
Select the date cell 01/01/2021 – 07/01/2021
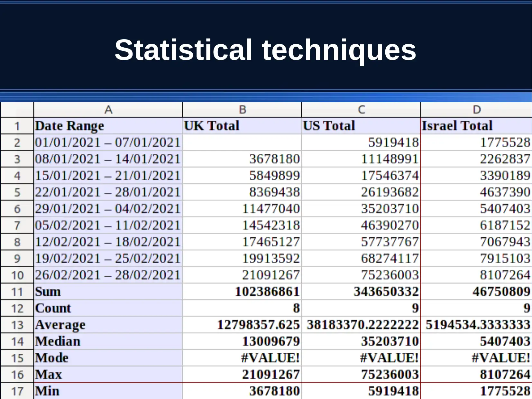pyautogui.click(x=108, y=142)
